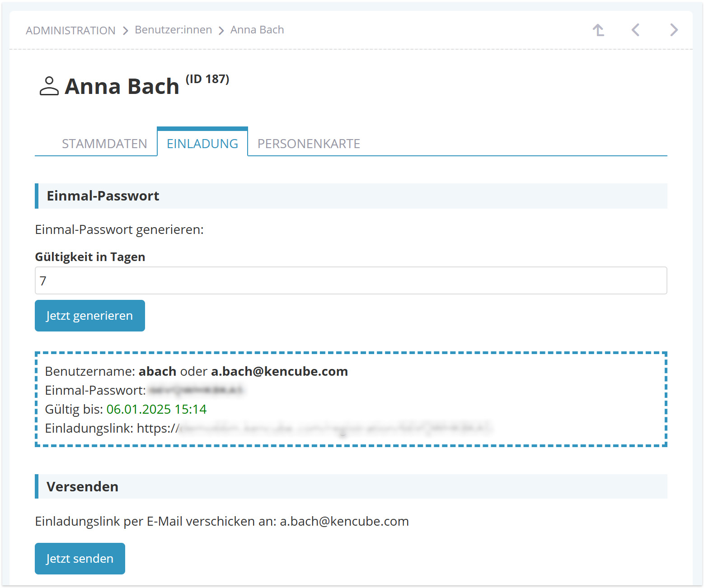The width and height of the screenshot is (704, 588).
Task: Switch to the PERSONENKARTE tab
Action: pos(309,144)
